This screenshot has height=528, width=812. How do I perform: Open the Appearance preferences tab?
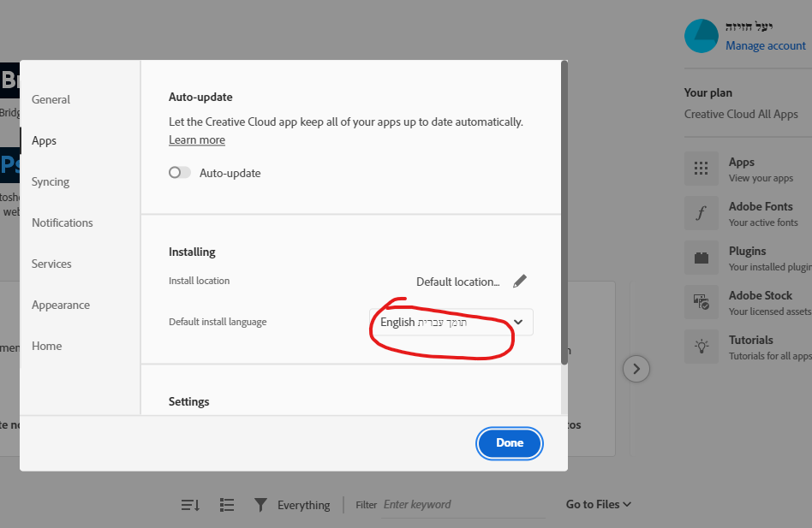tap(61, 306)
